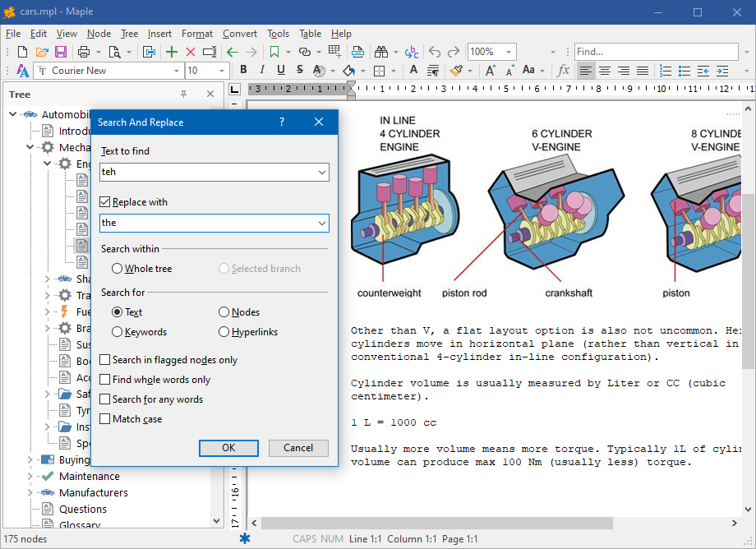This screenshot has height=549, width=756.
Task: Add a new node with green plus
Action: tap(172, 52)
